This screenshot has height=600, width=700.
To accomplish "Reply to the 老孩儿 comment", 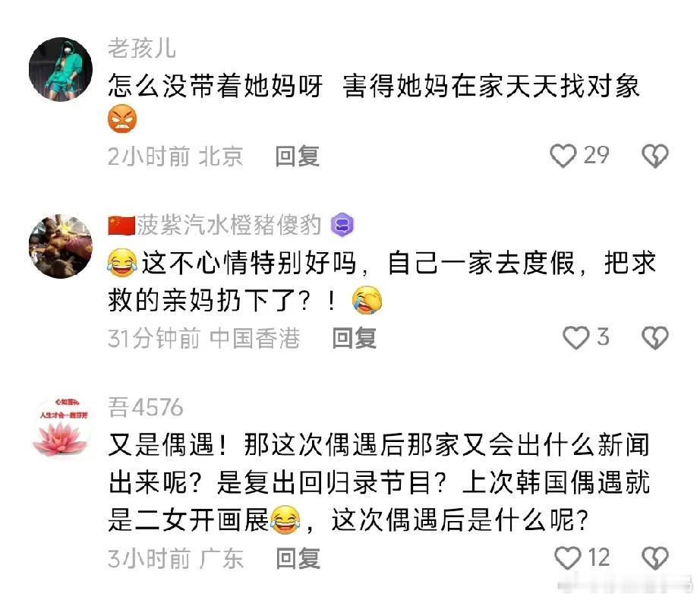I will (x=298, y=156).
